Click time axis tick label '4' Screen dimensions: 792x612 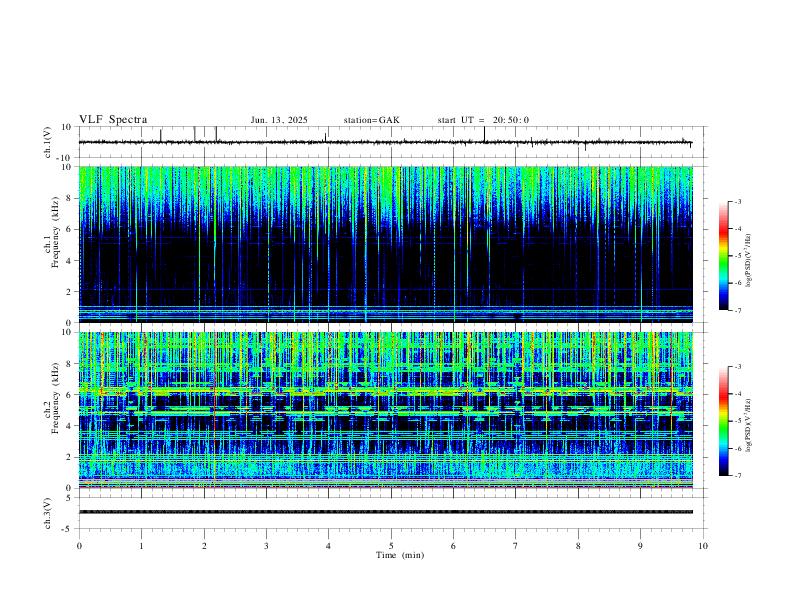328,546
